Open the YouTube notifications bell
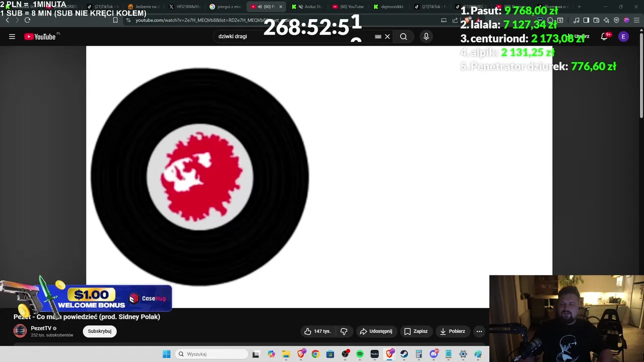Viewport: 644px width, 362px height. point(605,36)
